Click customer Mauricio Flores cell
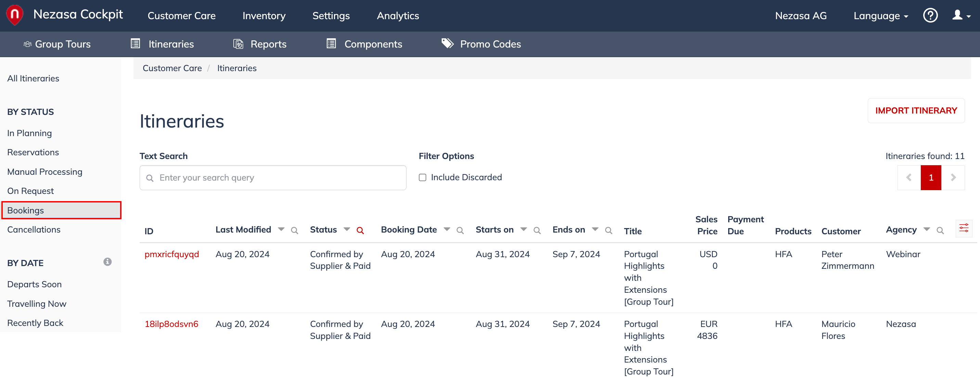Screen dimensions: 980x381 pyautogui.click(x=838, y=330)
